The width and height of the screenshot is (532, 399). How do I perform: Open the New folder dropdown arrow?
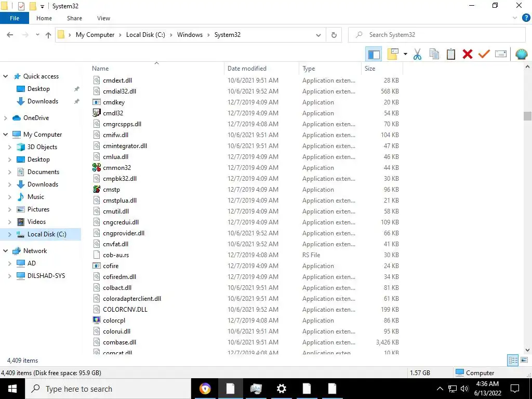coord(405,54)
